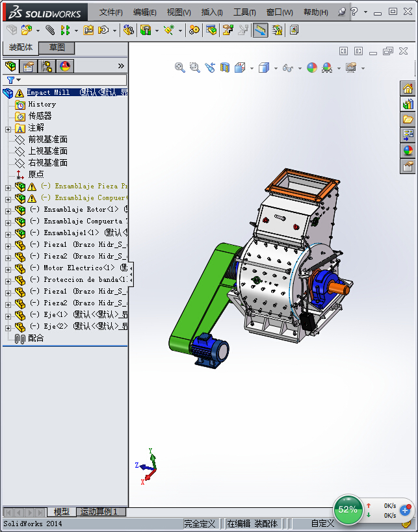Expand more manager tabs chevron
418x532 pixels.
121,66
